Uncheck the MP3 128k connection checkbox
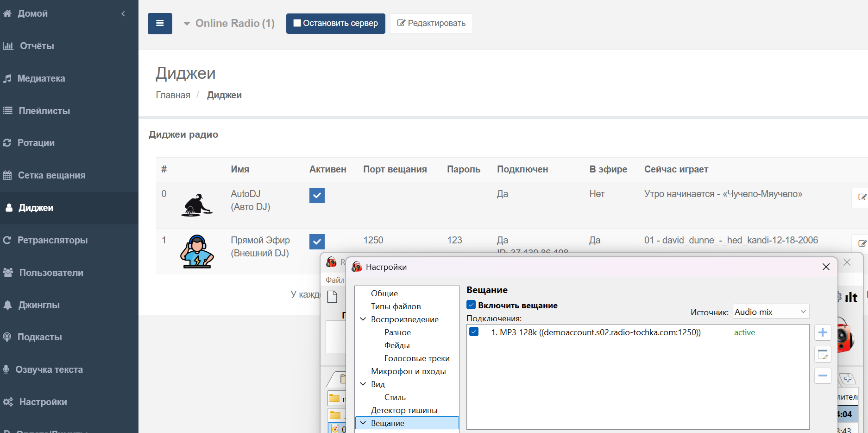This screenshot has height=433, width=868. 474,332
